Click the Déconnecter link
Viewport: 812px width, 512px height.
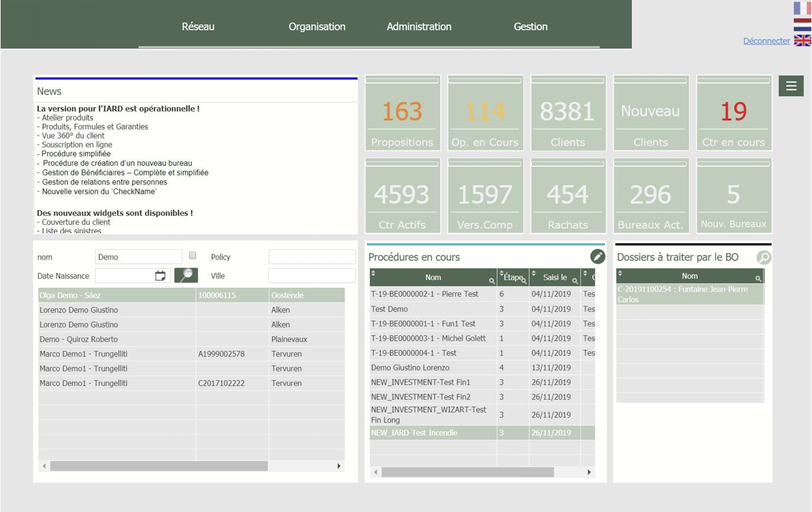point(766,41)
